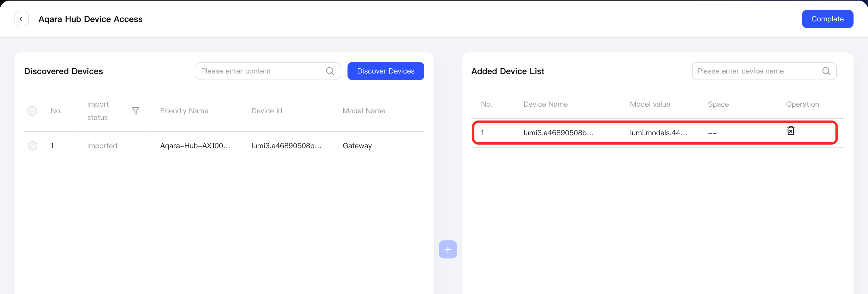Click the lumi.models.44… model value cell
This screenshot has width=868, height=294.
pos(659,133)
